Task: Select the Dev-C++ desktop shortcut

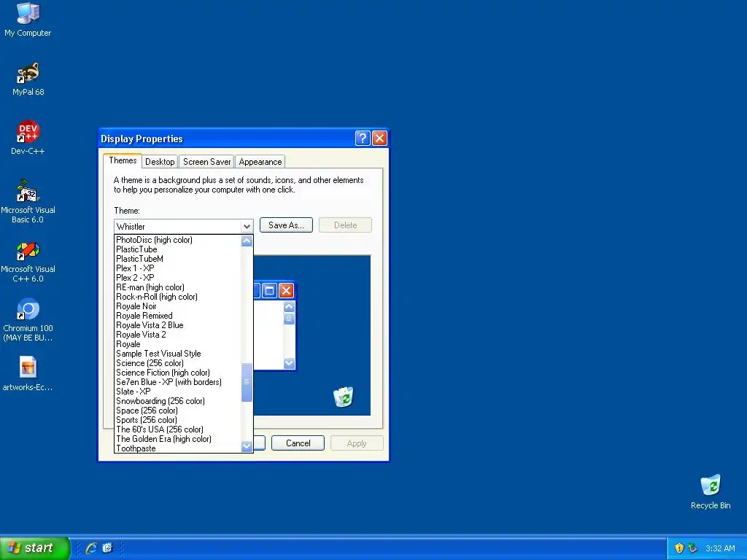Action: tap(28, 138)
